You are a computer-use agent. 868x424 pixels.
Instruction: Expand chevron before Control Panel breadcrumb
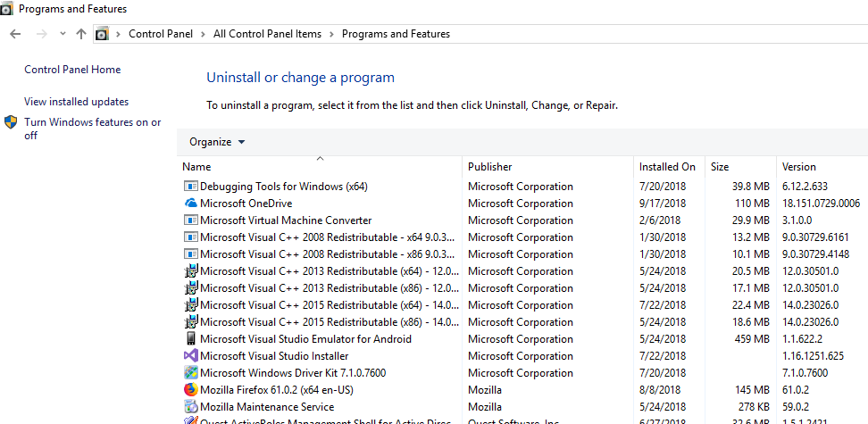point(118,34)
